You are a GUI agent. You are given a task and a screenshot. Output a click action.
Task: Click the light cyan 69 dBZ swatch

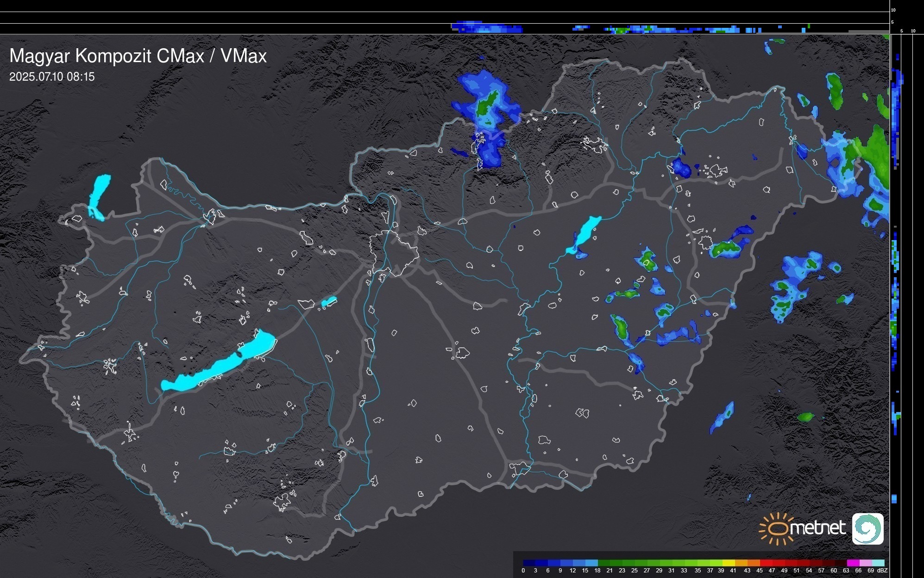879,563
